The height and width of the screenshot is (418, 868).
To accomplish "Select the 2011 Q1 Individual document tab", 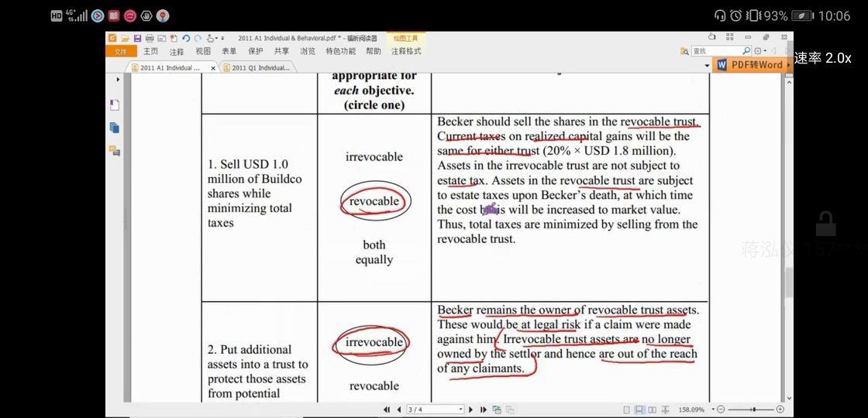I will point(257,67).
